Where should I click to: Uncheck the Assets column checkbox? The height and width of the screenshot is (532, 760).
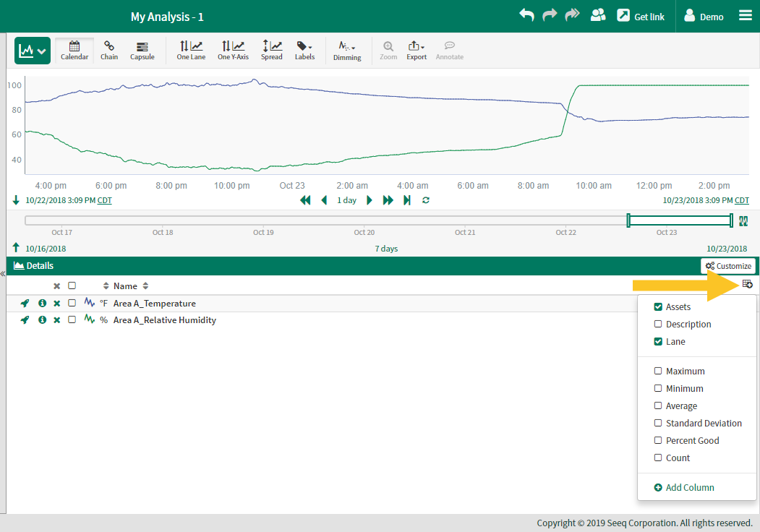(658, 307)
